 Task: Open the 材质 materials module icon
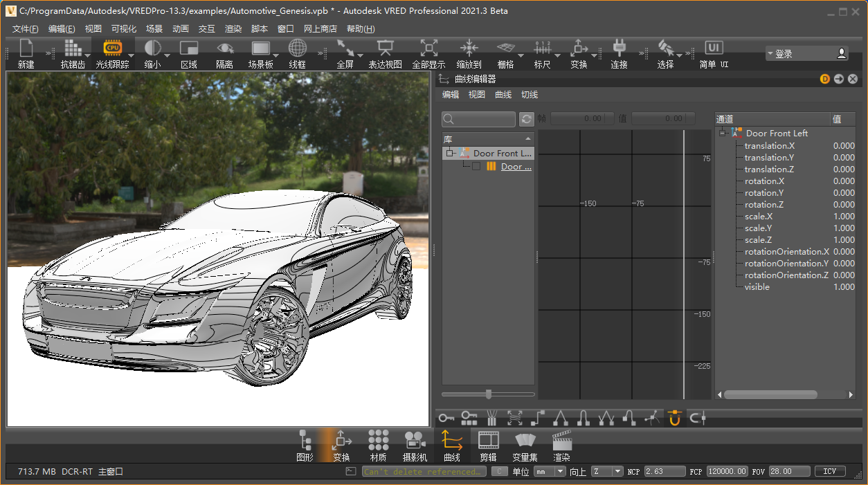click(x=378, y=440)
